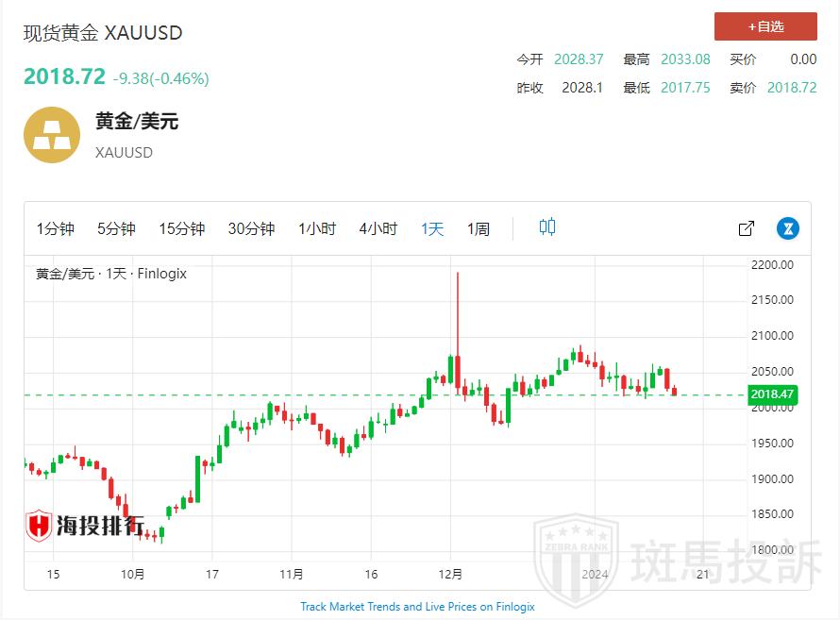Choose the 15分钟 interval
The width and height of the screenshot is (840, 620).
point(181,228)
